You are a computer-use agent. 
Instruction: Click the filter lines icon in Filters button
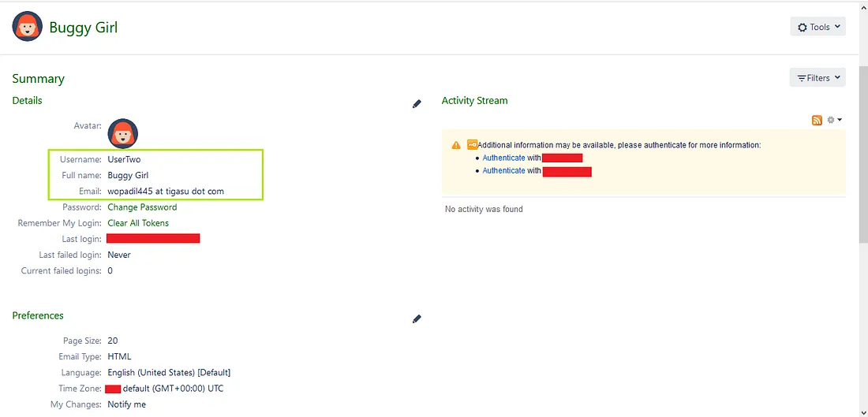(802, 78)
